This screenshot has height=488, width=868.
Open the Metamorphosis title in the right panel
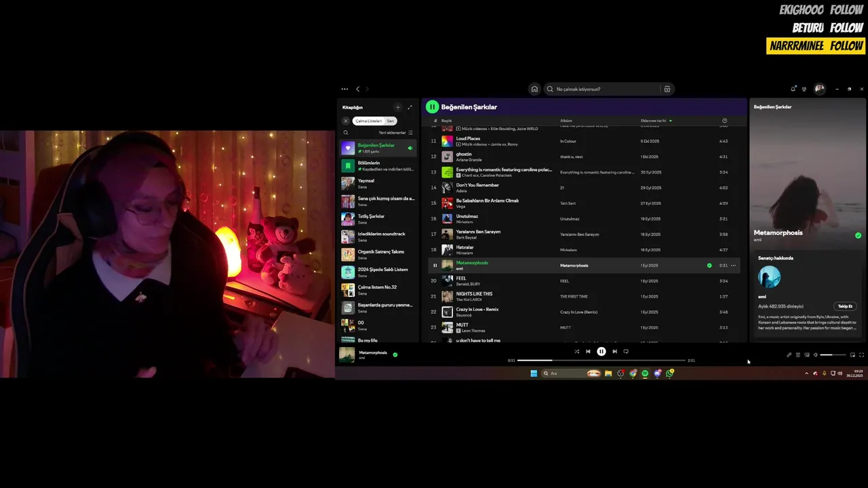click(x=778, y=232)
